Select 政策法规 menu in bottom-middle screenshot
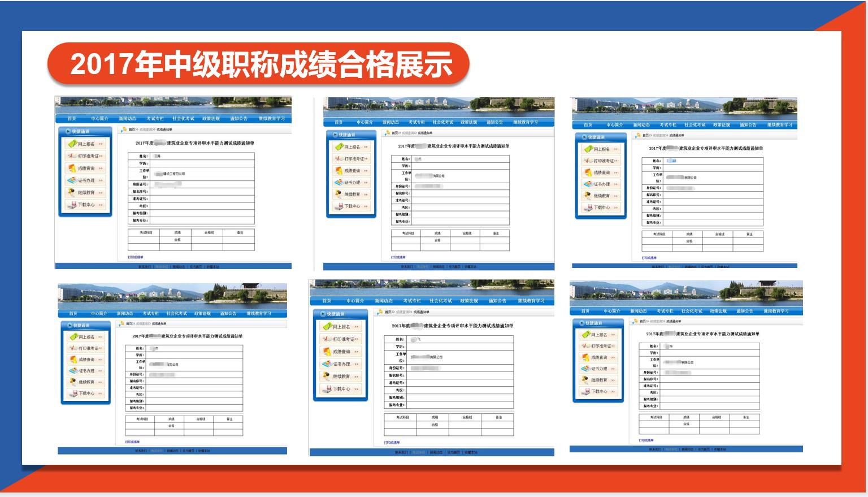Viewport: 868px width, 497px height. pos(469,301)
